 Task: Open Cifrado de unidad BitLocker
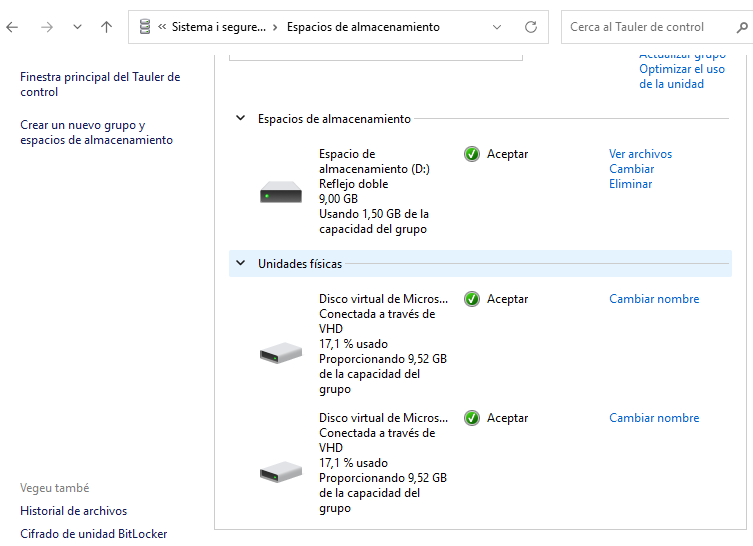click(x=94, y=534)
